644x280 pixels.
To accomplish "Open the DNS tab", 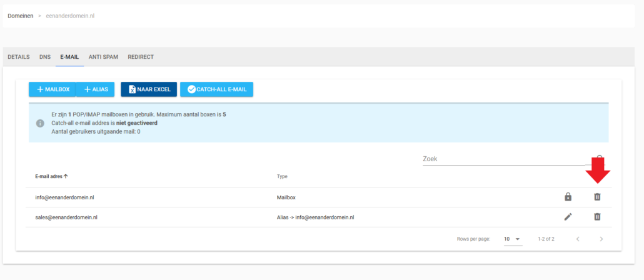I will [x=45, y=57].
